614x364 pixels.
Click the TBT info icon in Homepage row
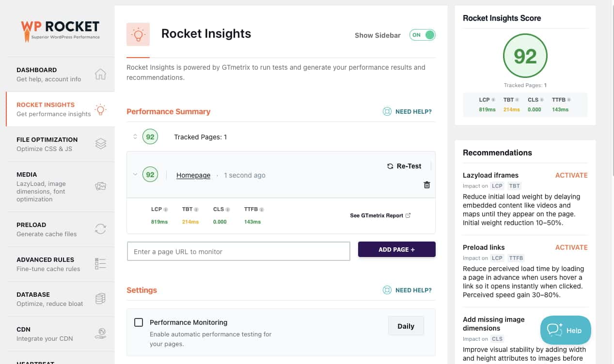pyautogui.click(x=196, y=210)
